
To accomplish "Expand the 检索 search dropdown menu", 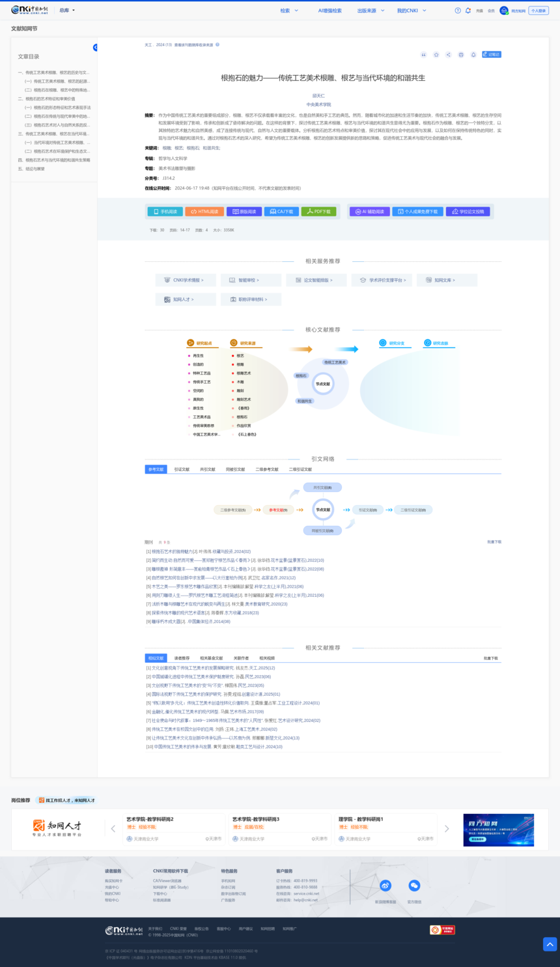I will [x=289, y=10].
